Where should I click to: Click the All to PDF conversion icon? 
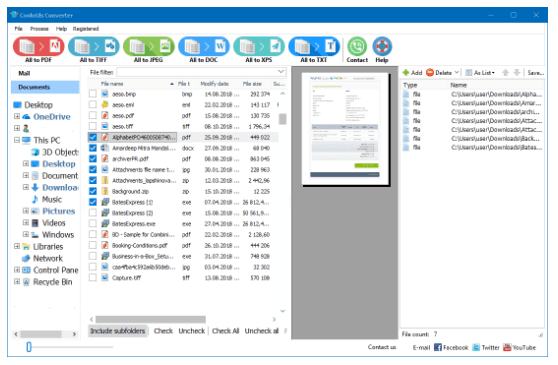coord(38,47)
